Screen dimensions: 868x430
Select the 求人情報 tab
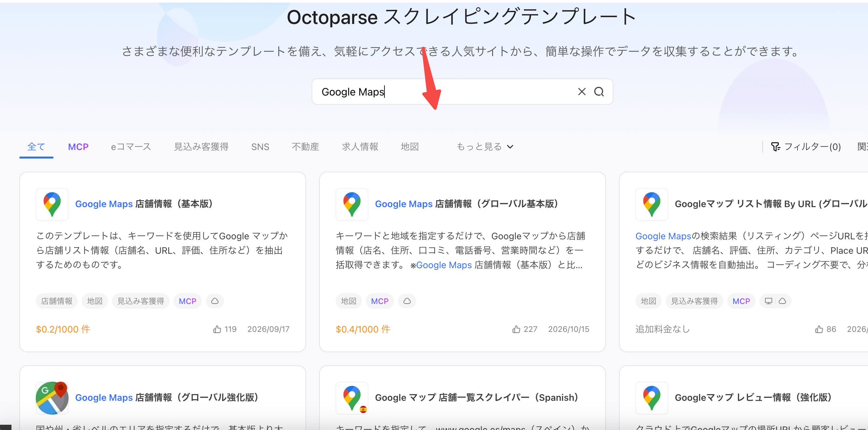pos(360,147)
